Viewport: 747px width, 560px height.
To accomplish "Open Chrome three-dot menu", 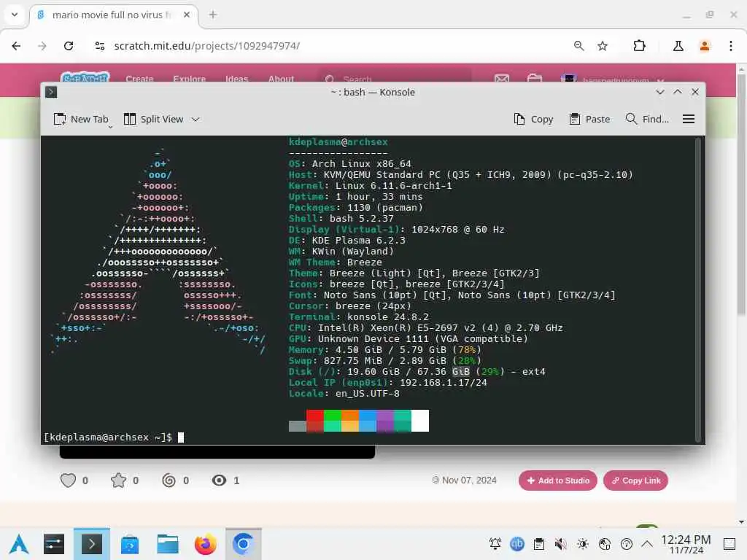I will [731, 46].
